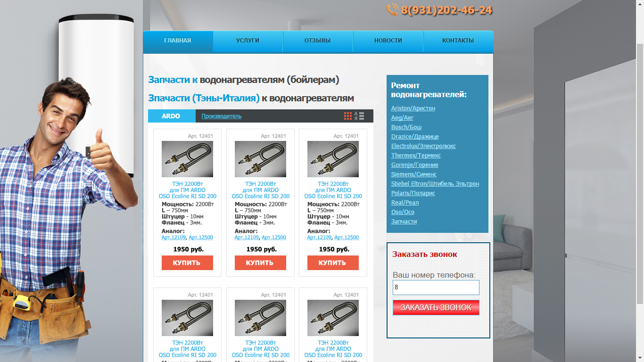Follow the Gorenje/Горение link
Screen dimensions: 644x362
click(415, 165)
